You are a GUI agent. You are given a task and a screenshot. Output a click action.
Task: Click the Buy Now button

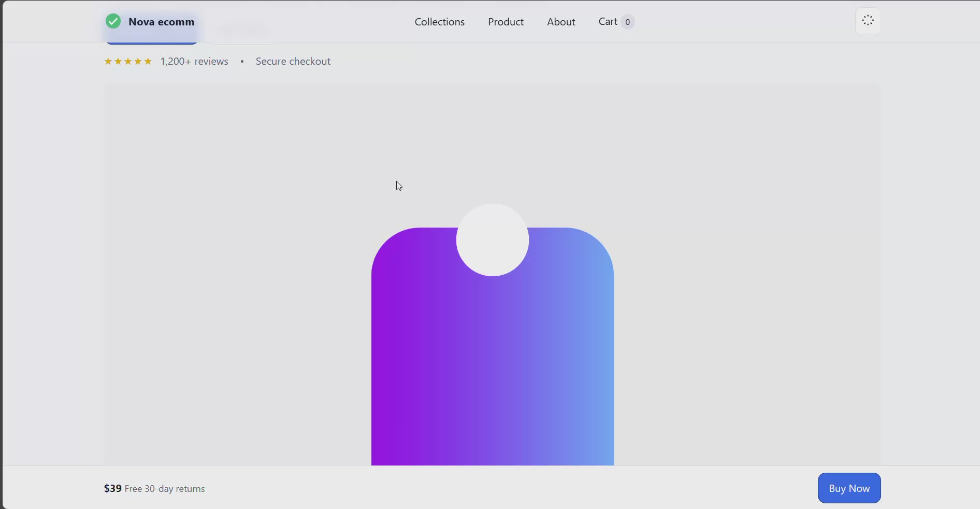(x=849, y=488)
